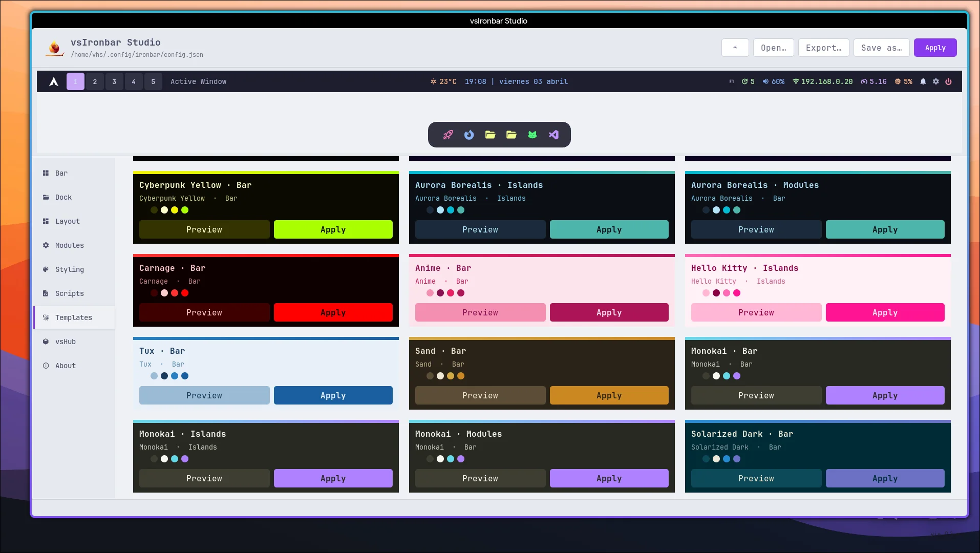Click the VS Code icon in the dock
Viewport: 980px width, 553px height.
pyautogui.click(x=553, y=135)
